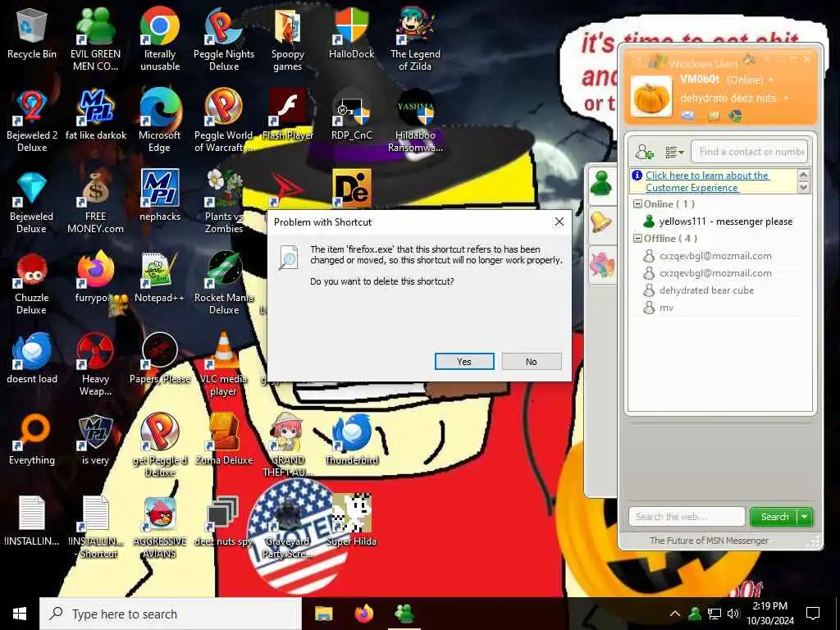The image size is (840, 630).
Task: Open the contact list view options dropdown
Action: (x=674, y=153)
